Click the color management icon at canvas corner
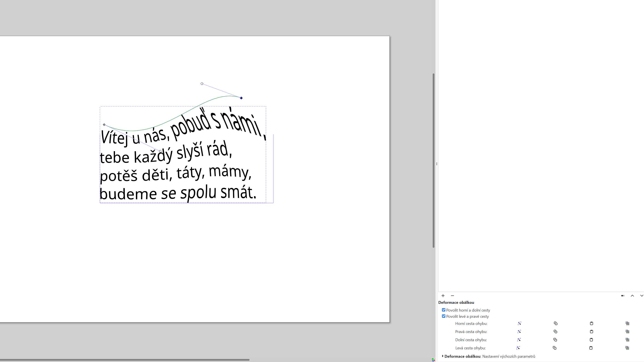The height and width of the screenshot is (362, 644). (433, 360)
